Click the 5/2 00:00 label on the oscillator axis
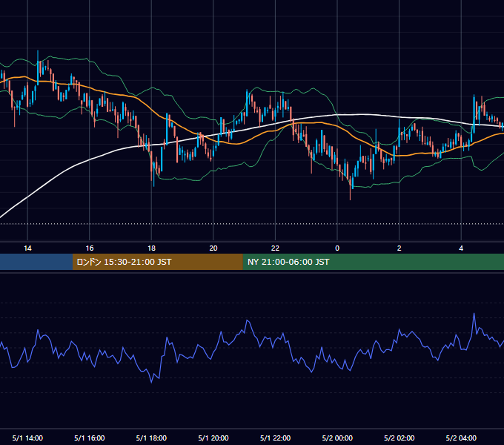Screen dimensions: 504x445 [x=337, y=438]
